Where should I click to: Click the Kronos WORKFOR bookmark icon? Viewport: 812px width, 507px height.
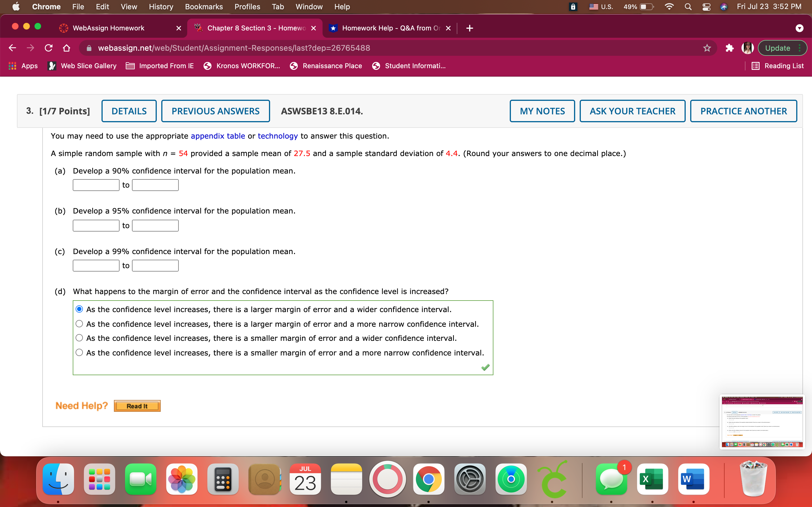[207, 66]
